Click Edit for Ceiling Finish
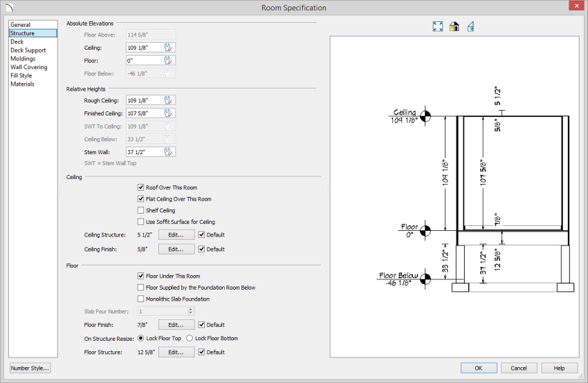The width and height of the screenshot is (588, 383). tap(176, 249)
